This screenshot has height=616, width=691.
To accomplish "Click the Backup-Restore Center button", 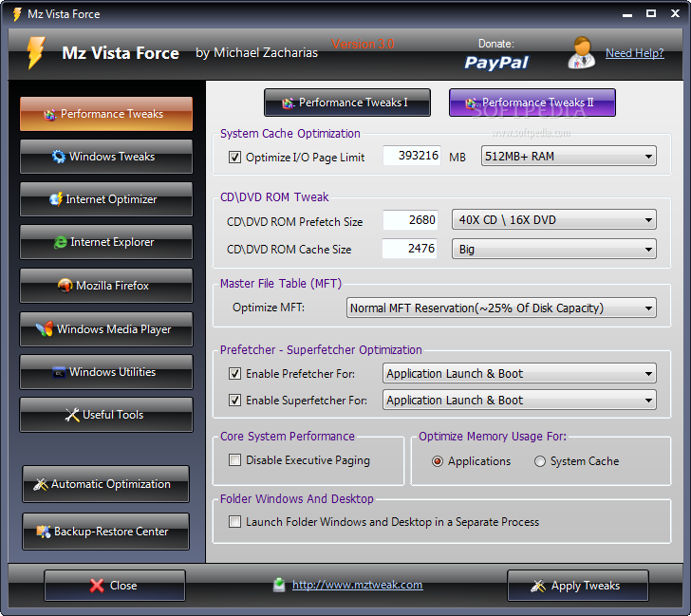I will point(105,532).
